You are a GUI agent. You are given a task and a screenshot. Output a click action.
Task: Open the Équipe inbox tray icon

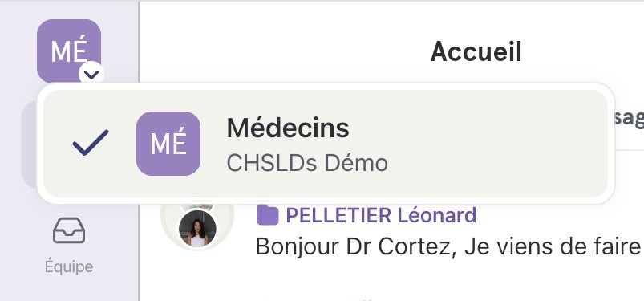click(69, 230)
